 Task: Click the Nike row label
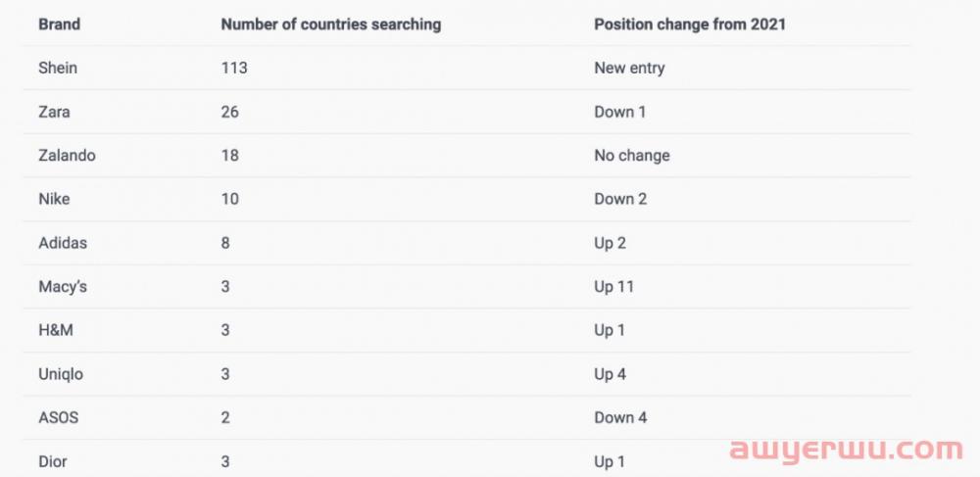point(54,199)
